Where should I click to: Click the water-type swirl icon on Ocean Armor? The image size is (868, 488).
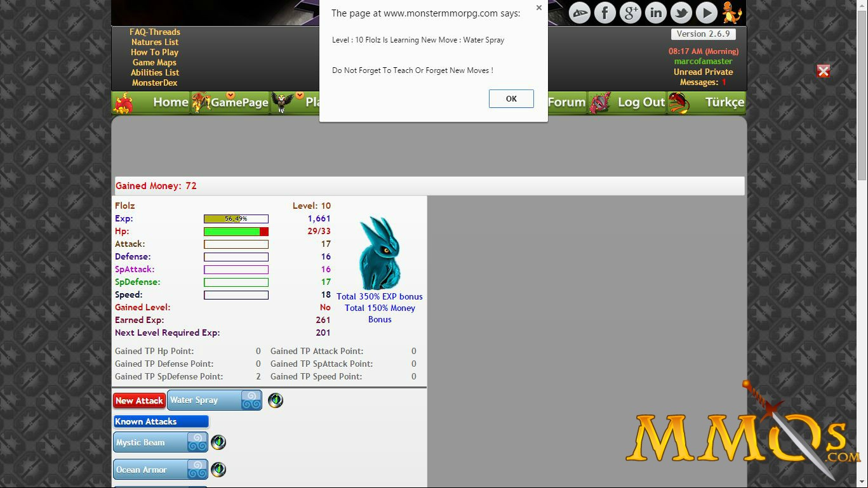[197, 470]
